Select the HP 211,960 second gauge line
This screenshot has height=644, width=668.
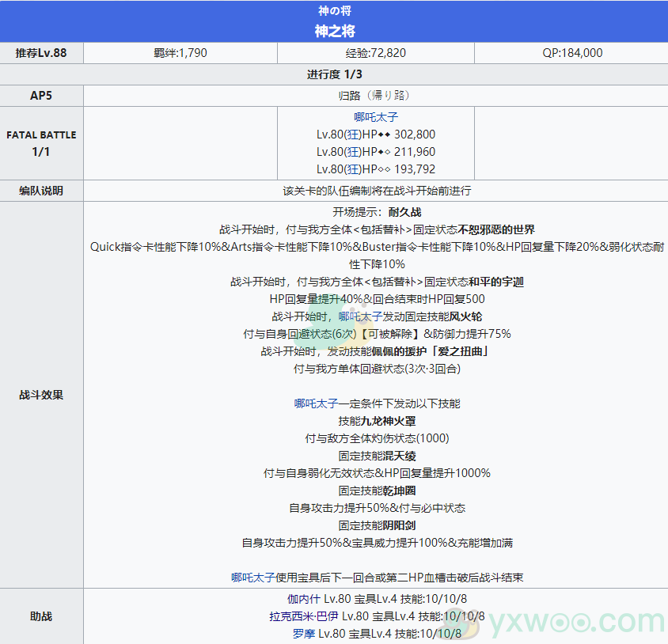tap(376, 152)
